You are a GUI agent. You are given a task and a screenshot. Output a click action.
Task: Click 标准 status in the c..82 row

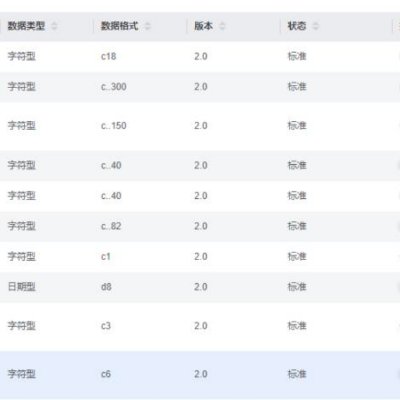[x=297, y=226]
